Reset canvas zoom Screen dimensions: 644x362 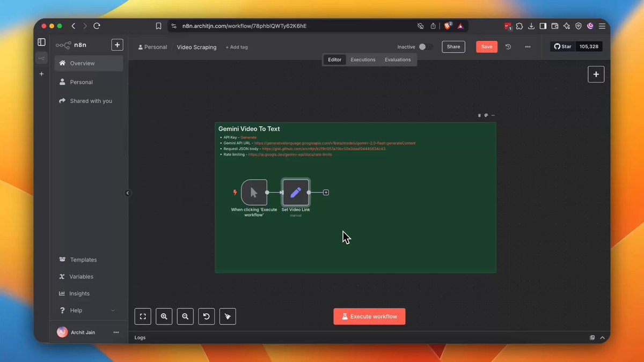pos(207,316)
